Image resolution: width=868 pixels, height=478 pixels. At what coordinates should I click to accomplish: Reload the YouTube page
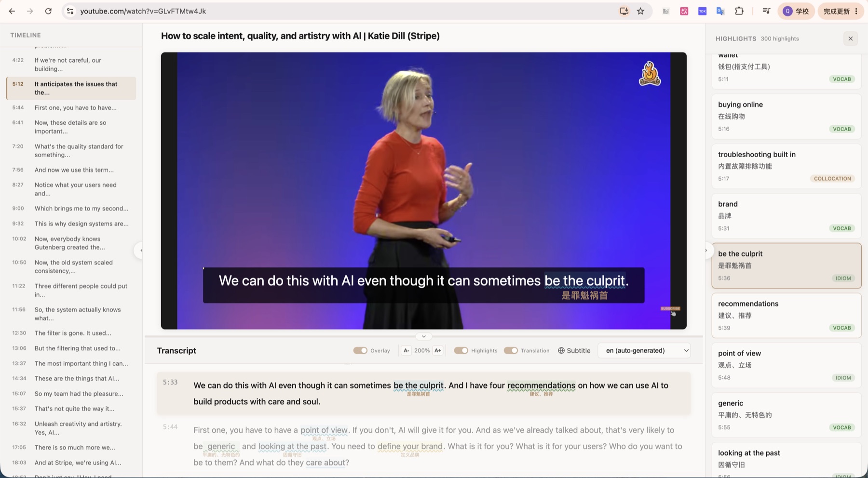[x=48, y=11]
